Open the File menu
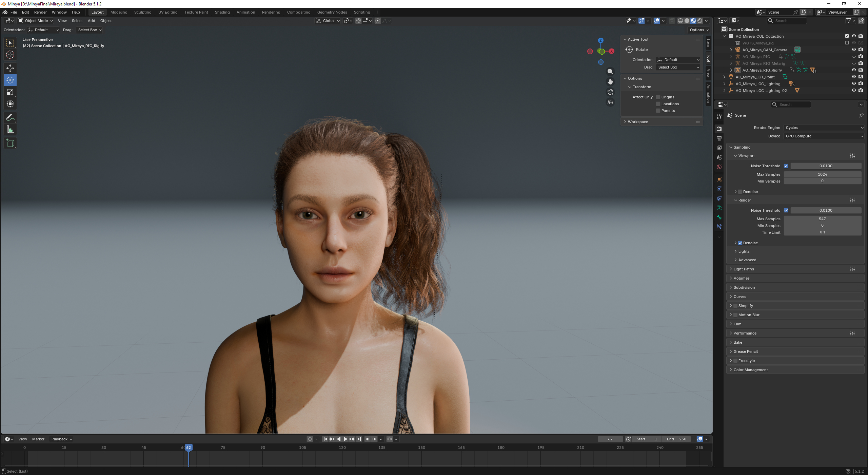 coord(14,12)
